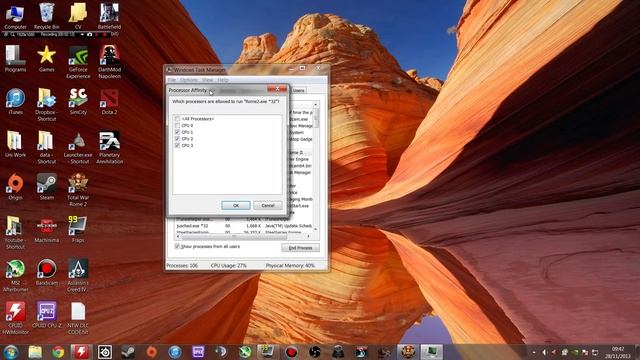The image size is (640, 360).
Task: Select the Launcher.exe shortcut icon
Action: click(78, 147)
